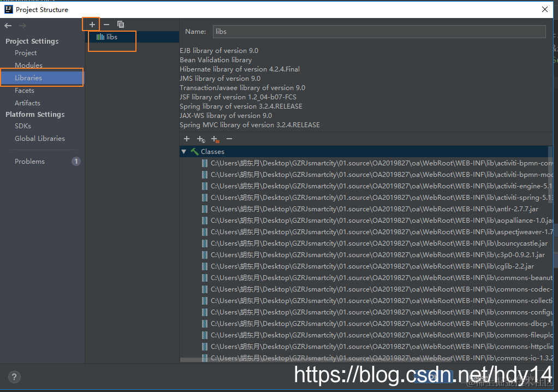Click the forward navigation arrow
558x392 pixels.
coord(22,26)
